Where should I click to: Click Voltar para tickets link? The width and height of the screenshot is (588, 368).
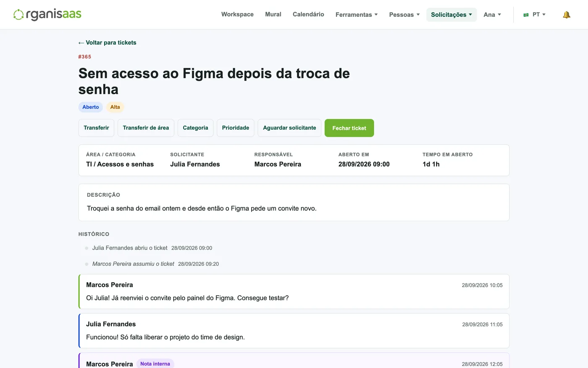107,42
